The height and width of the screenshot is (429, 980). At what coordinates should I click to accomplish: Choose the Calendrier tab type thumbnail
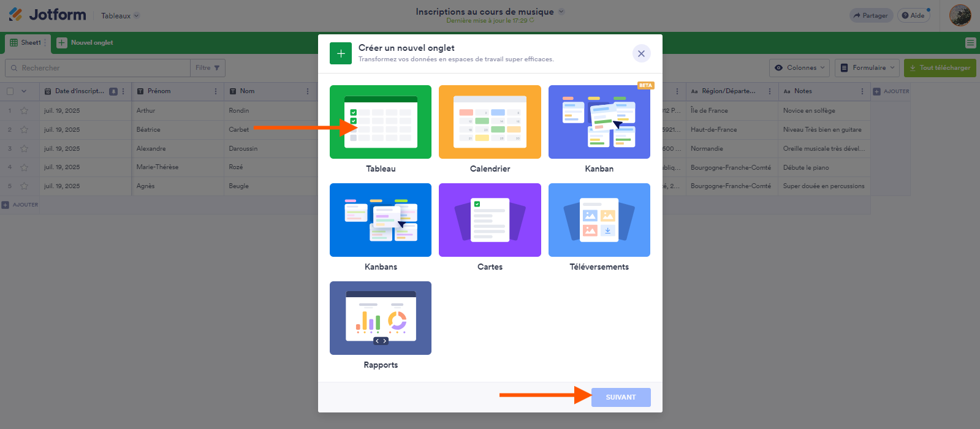(490, 122)
